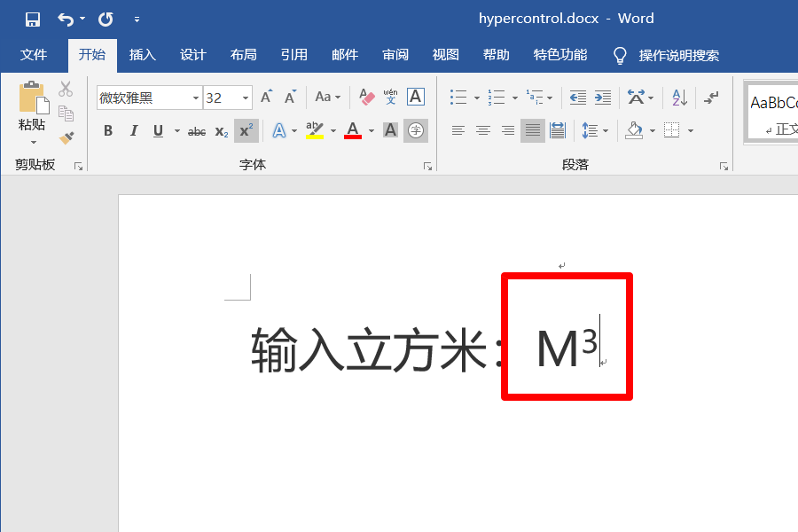
Task: Enable subscript formatting
Action: click(221, 130)
